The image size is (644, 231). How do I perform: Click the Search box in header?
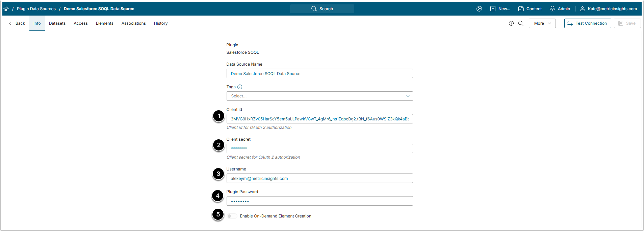(x=322, y=9)
